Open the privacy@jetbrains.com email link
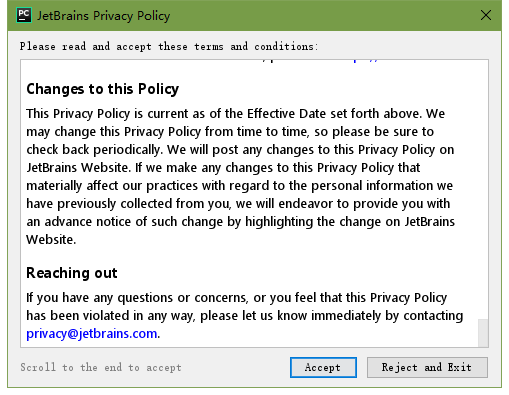 tap(92, 333)
